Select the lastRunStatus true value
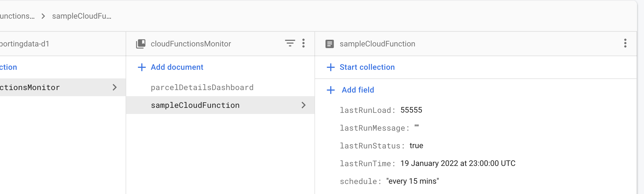 pyautogui.click(x=416, y=146)
